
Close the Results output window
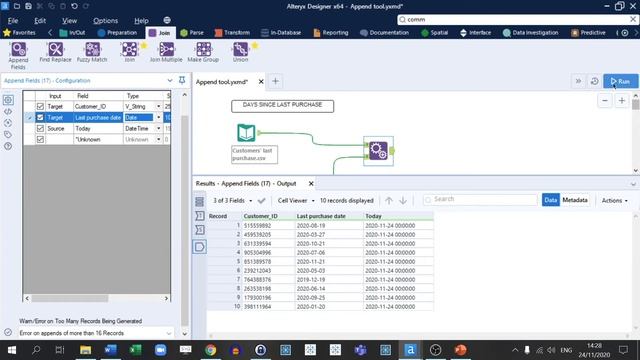[311, 184]
